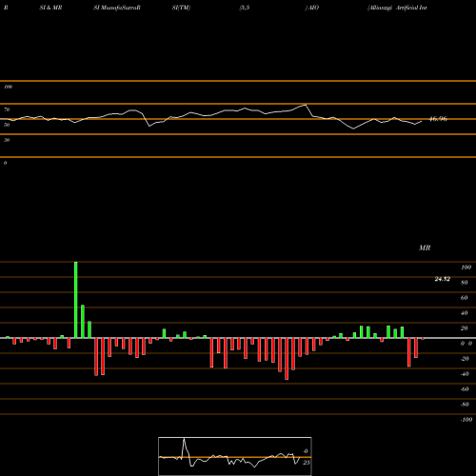
Task: Click the RSI axis label 70
Action: coord(7,109)
